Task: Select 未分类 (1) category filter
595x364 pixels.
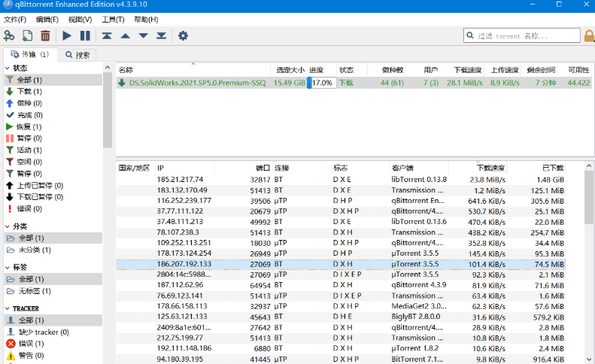Action: pos(29,250)
